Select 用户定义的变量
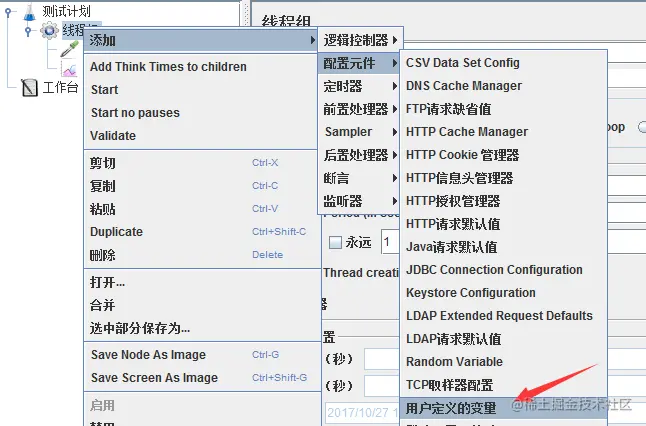This screenshot has width=646, height=426. [503, 408]
